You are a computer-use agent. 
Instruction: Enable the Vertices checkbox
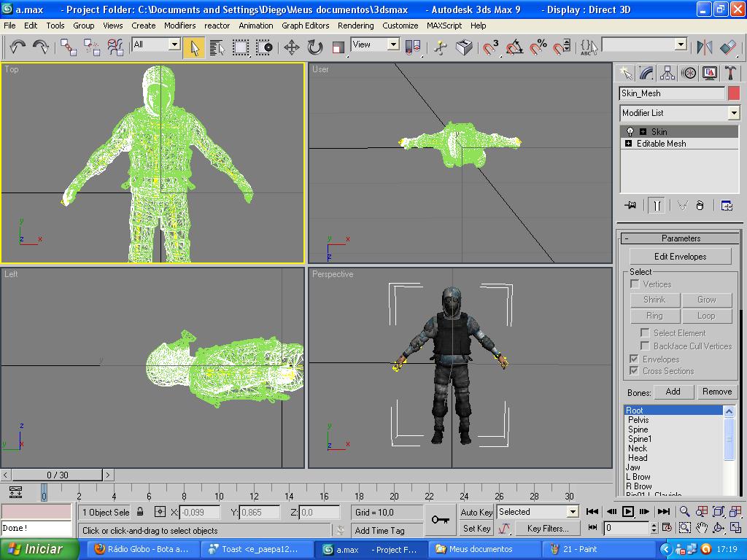pos(635,284)
